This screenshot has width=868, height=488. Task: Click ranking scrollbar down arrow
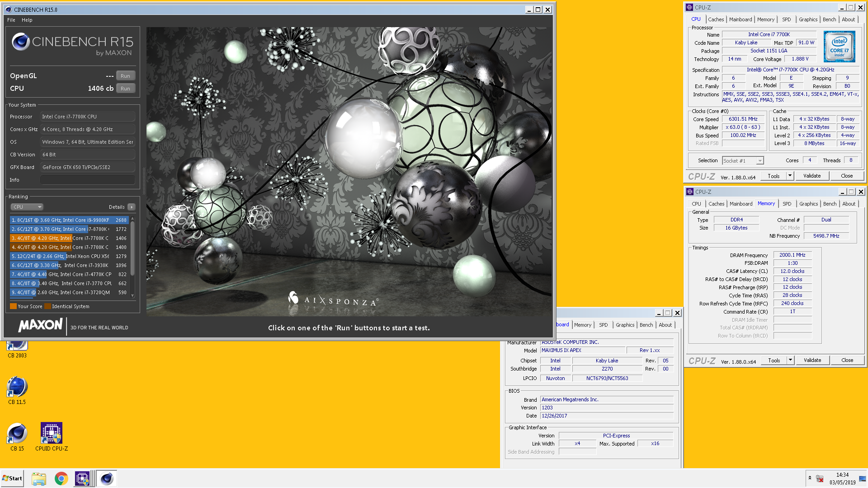[132, 296]
